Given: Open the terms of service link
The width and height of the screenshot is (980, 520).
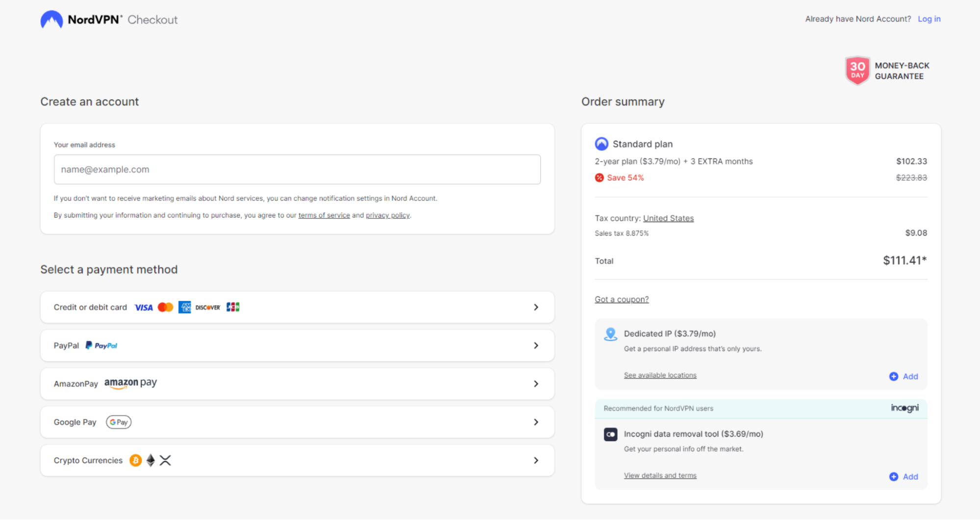Looking at the screenshot, I should coord(324,215).
